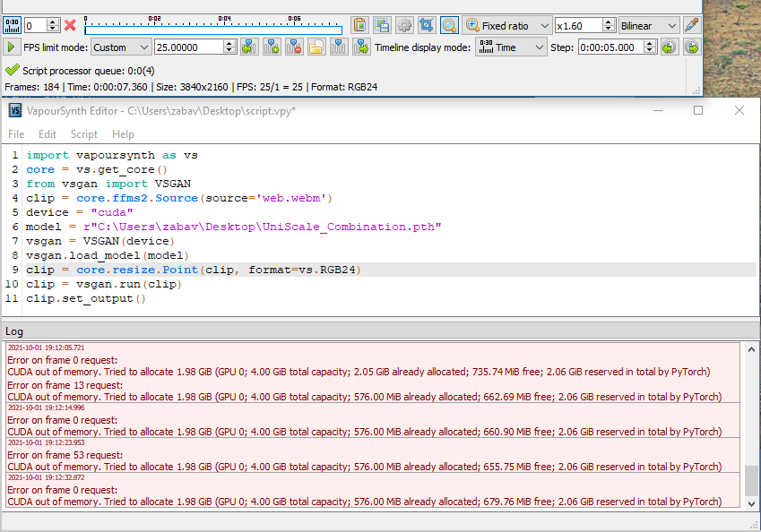Image resolution: width=761 pixels, height=532 pixels.
Task: Jump forward one time step arrow
Action: pos(691,47)
